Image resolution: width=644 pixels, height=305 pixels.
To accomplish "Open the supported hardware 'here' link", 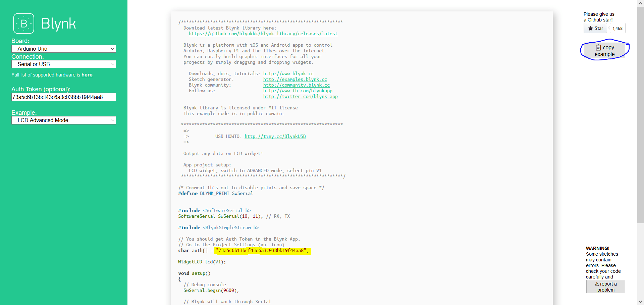I will [x=87, y=75].
